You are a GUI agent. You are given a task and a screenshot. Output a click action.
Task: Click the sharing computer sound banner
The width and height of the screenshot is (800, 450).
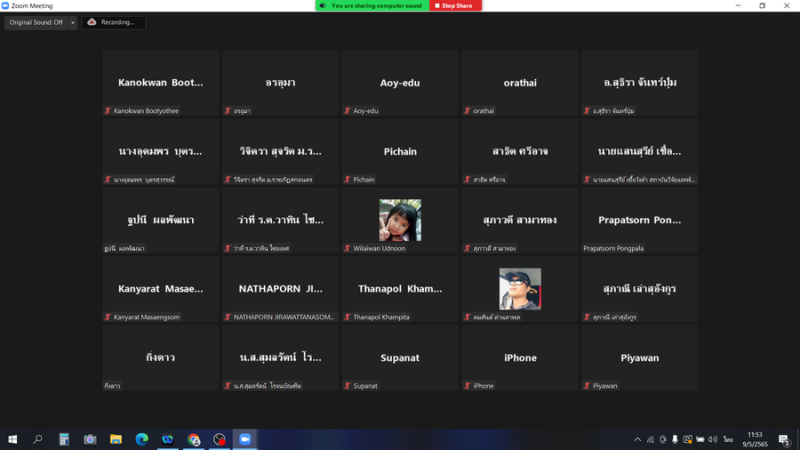point(372,6)
